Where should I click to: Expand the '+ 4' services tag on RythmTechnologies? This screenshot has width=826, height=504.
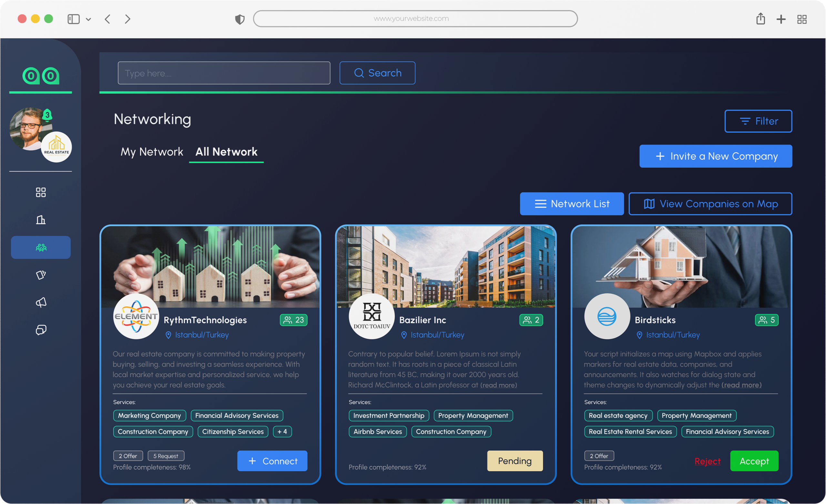[282, 432]
